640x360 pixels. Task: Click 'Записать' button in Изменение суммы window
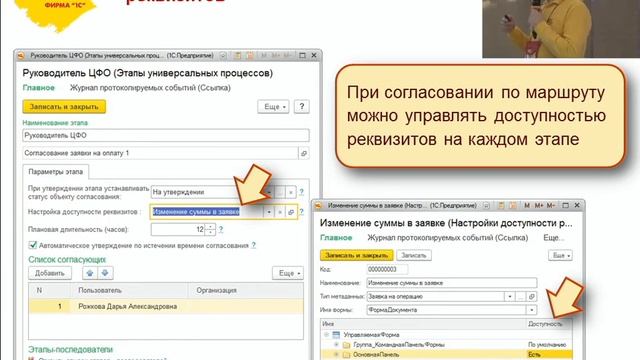pyautogui.click(x=414, y=255)
